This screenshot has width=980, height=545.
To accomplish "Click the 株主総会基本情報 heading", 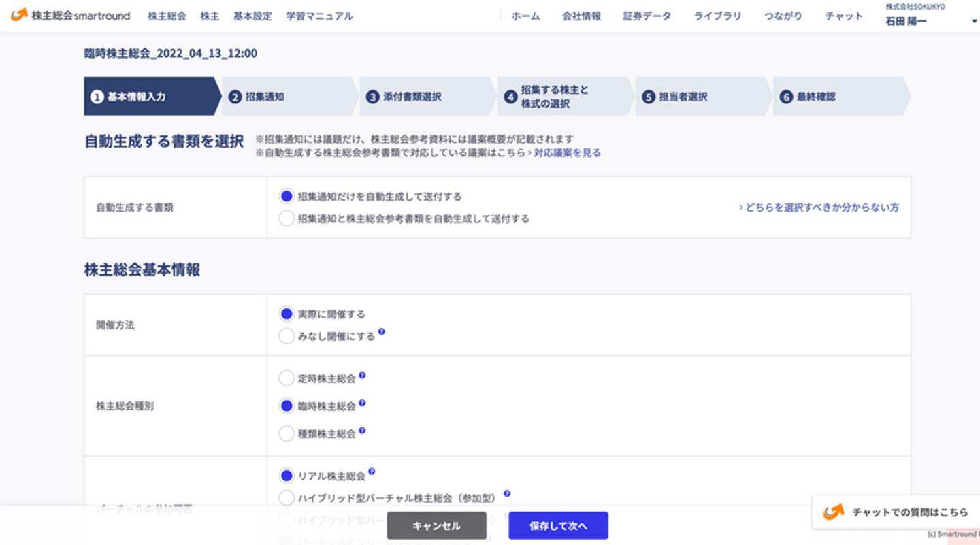I will 142,270.
